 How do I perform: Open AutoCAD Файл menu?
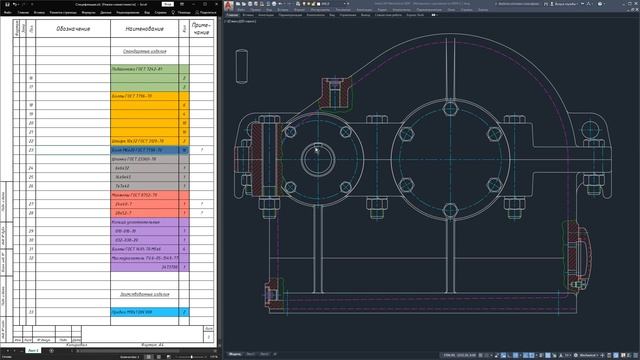pyautogui.click(x=242, y=9)
